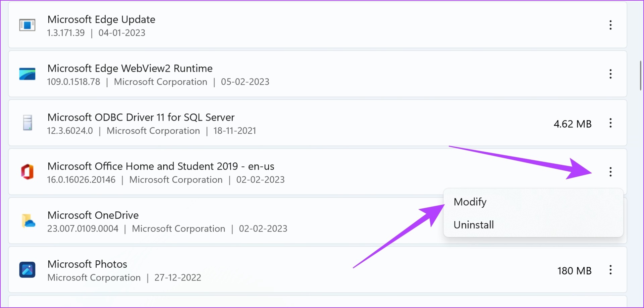Open three-dot menu for Edge WebView2 Runtime
This screenshot has width=644, height=308.
(x=610, y=74)
